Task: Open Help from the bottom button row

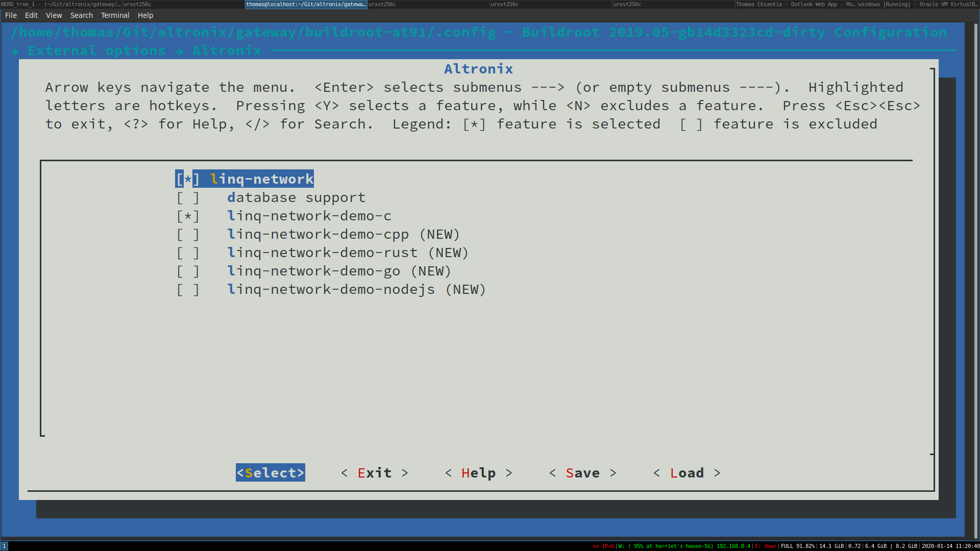Action: coord(479,473)
